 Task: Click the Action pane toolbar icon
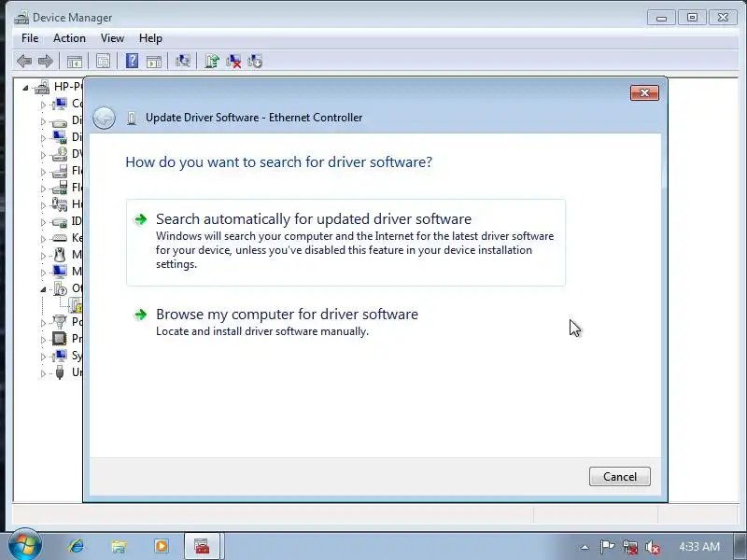[153, 61]
